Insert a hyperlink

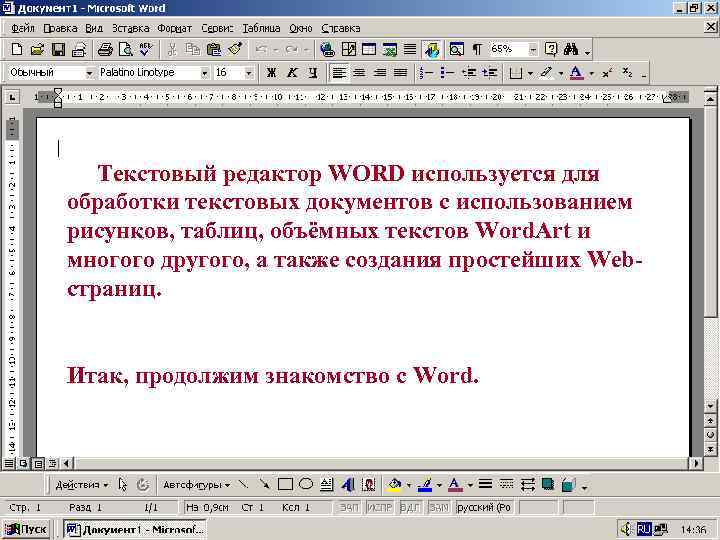click(x=327, y=49)
